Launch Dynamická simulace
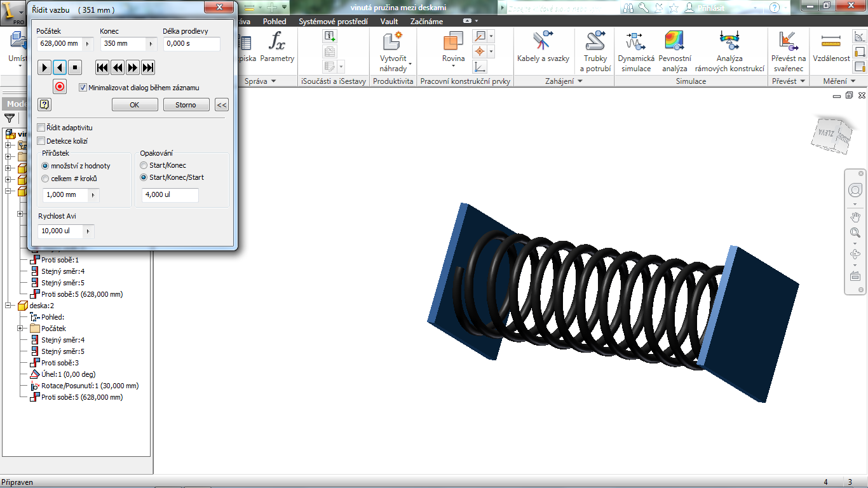Viewport: 868px width, 488px height. [636, 50]
